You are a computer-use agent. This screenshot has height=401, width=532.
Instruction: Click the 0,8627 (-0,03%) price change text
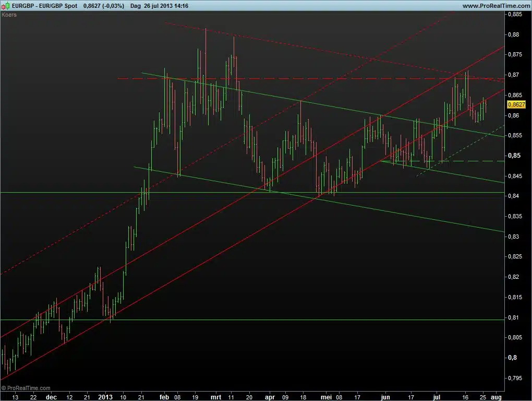coord(104,6)
